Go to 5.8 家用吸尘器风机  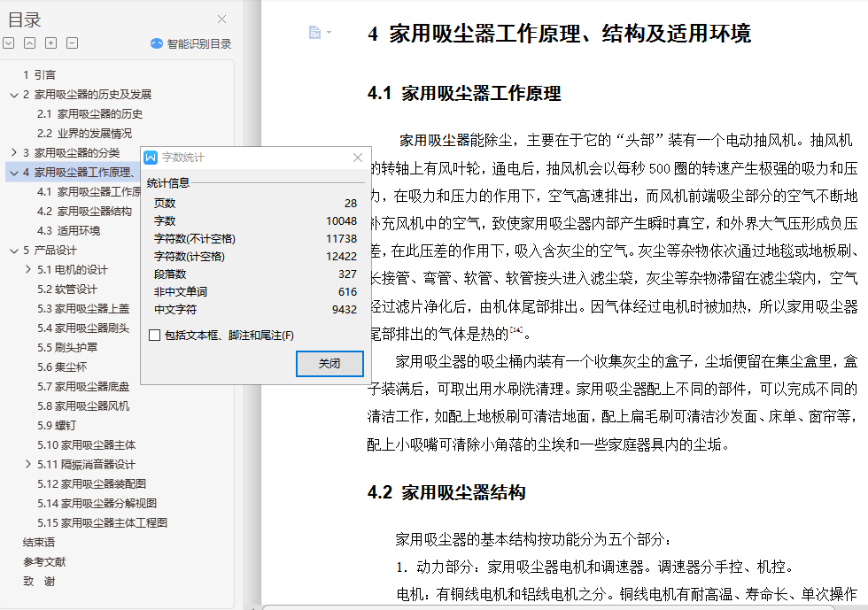tap(83, 406)
